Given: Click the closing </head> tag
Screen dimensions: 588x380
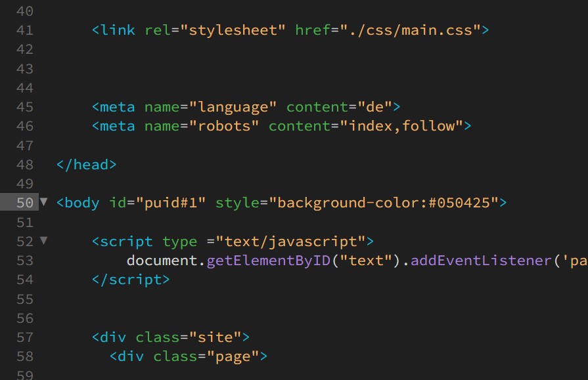Looking at the screenshot, I should pos(87,165).
